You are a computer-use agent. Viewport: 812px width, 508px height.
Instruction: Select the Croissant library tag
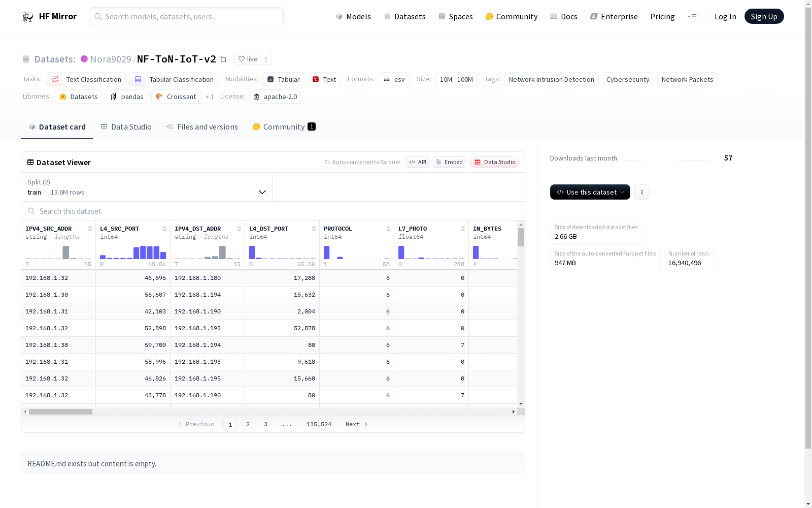pos(176,97)
